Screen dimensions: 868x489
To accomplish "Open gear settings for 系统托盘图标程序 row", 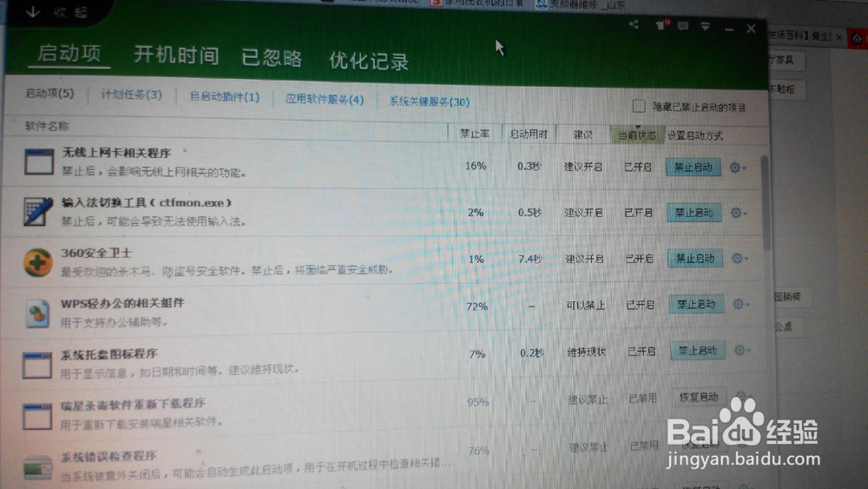I will pyautogui.click(x=741, y=350).
